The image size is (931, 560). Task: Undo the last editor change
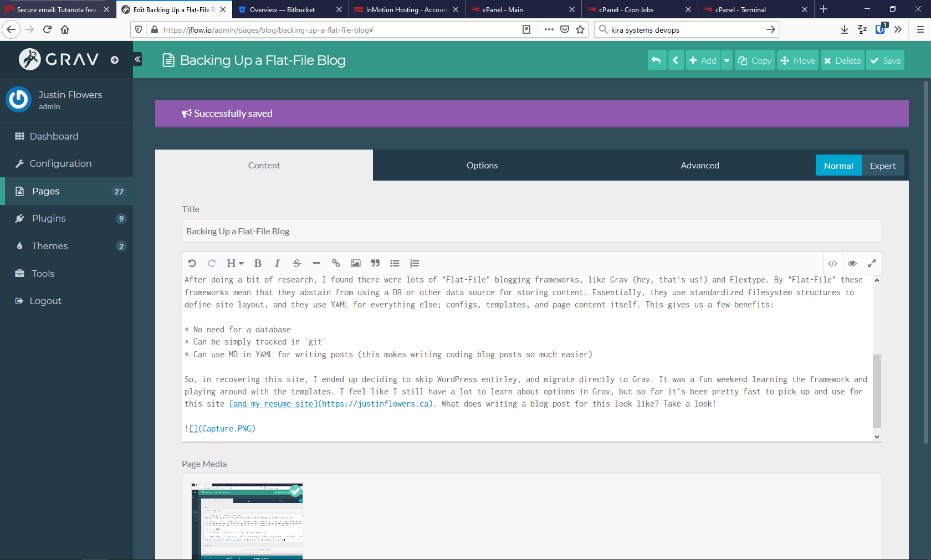pyautogui.click(x=192, y=263)
